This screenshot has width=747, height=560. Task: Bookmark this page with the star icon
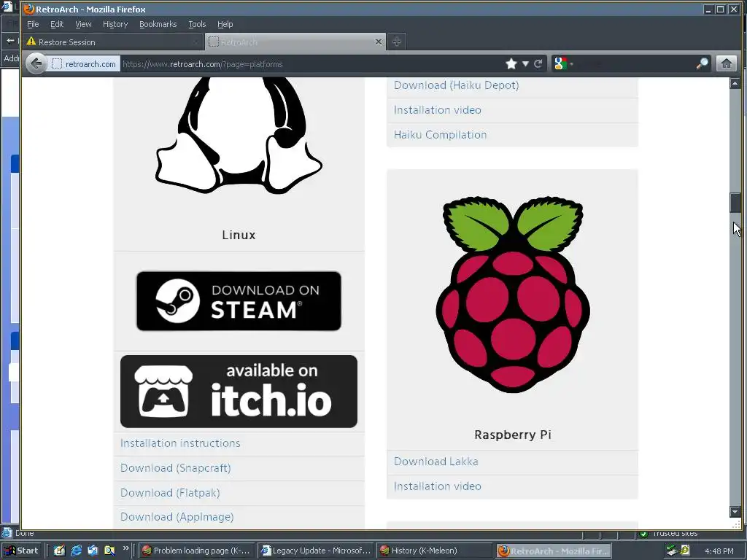coord(511,64)
